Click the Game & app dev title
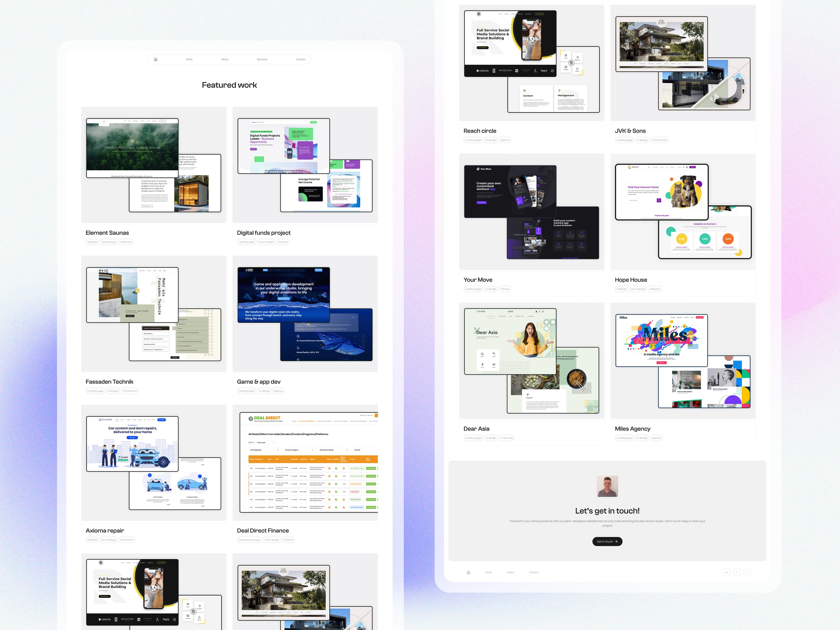The image size is (840, 630). pyautogui.click(x=259, y=382)
